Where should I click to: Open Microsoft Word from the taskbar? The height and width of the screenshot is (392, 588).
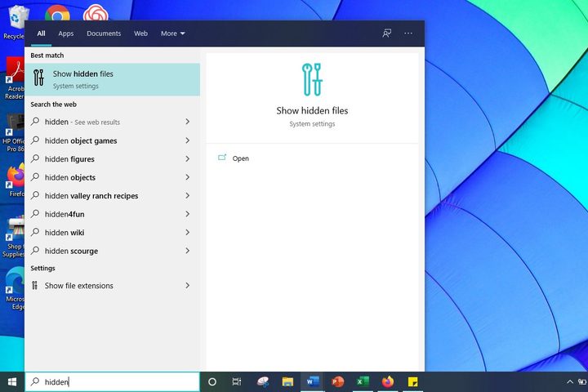pos(312,382)
